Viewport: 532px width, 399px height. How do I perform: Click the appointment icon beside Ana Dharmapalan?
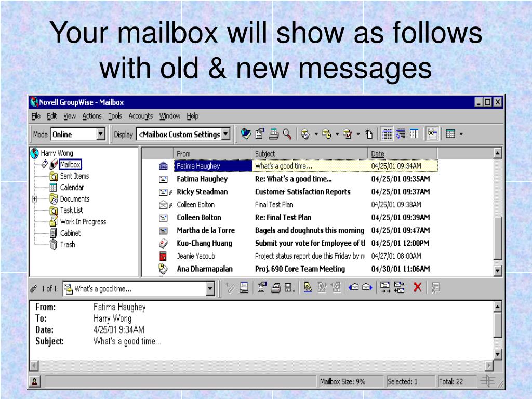(x=163, y=269)
